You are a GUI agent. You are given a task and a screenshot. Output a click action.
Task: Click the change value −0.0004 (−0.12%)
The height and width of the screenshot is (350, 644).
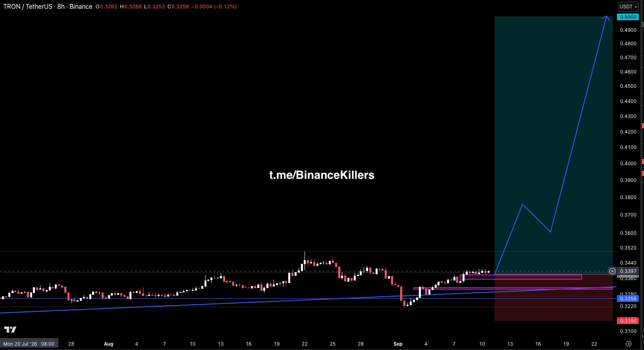pos(214,7)
